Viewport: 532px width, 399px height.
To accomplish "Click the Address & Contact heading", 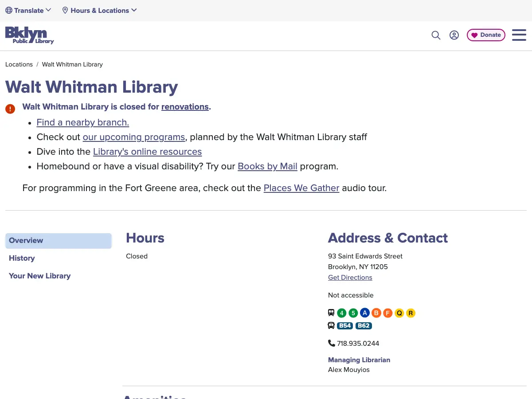I will (388, 238).
